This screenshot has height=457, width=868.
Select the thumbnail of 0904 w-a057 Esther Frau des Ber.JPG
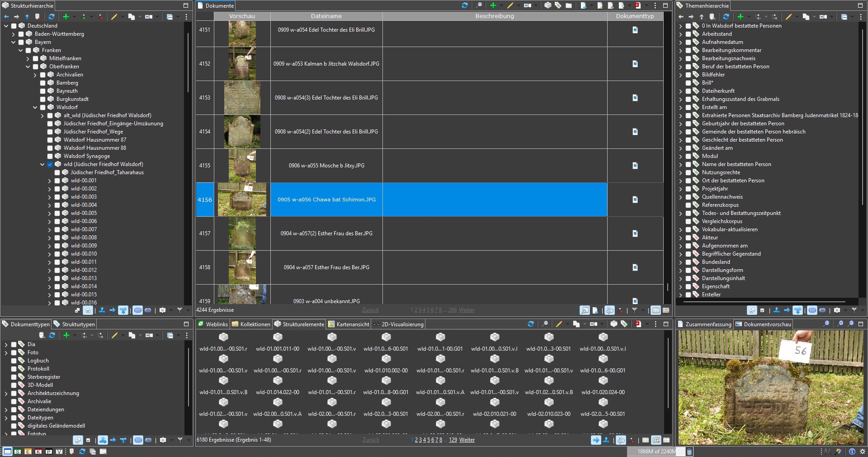pyautogui.click(x=242, y=267)
